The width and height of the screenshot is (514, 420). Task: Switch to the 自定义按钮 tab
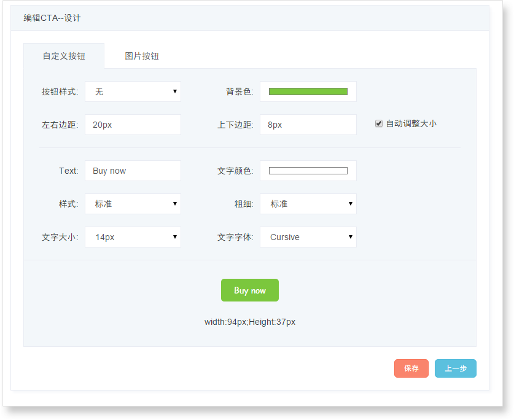coord(64,56)
